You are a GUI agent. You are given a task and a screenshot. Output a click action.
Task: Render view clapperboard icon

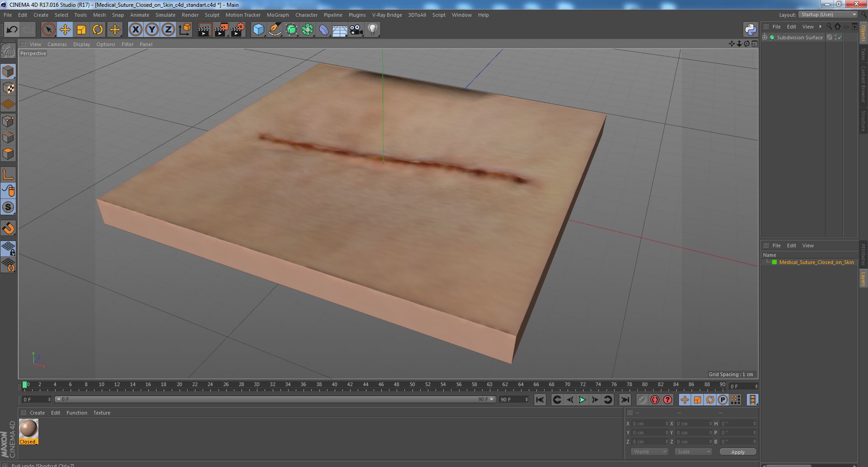click(x=204, y=30)
